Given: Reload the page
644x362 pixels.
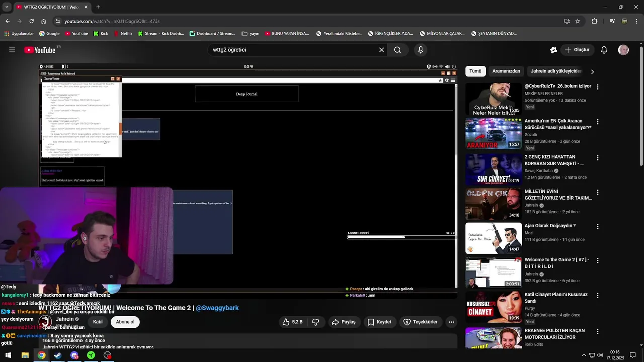Looking at the screenshot, I should pyautogui.click(x=32, y=21).
